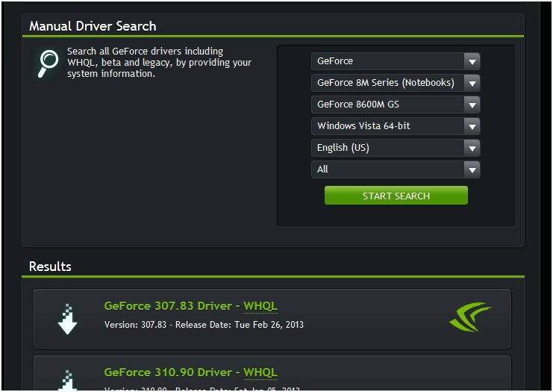Screen dimensions: 553x392
Task: Click download arrow icon for 310.90 driver
Action: 67,379
